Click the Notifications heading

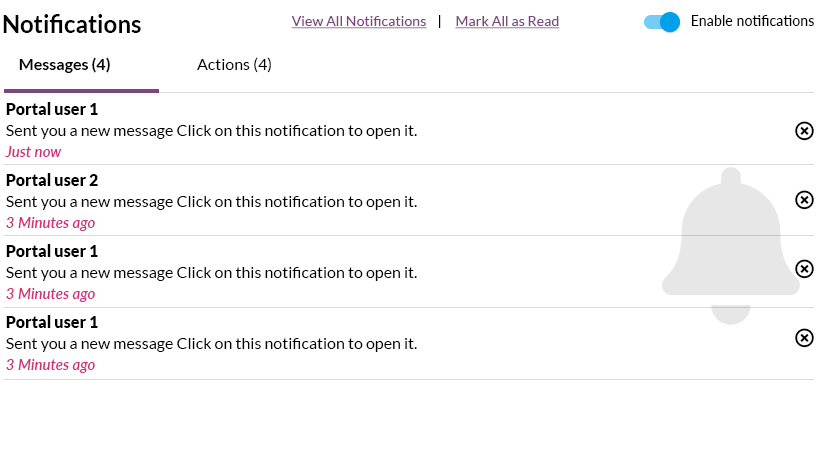click(72, 24)
